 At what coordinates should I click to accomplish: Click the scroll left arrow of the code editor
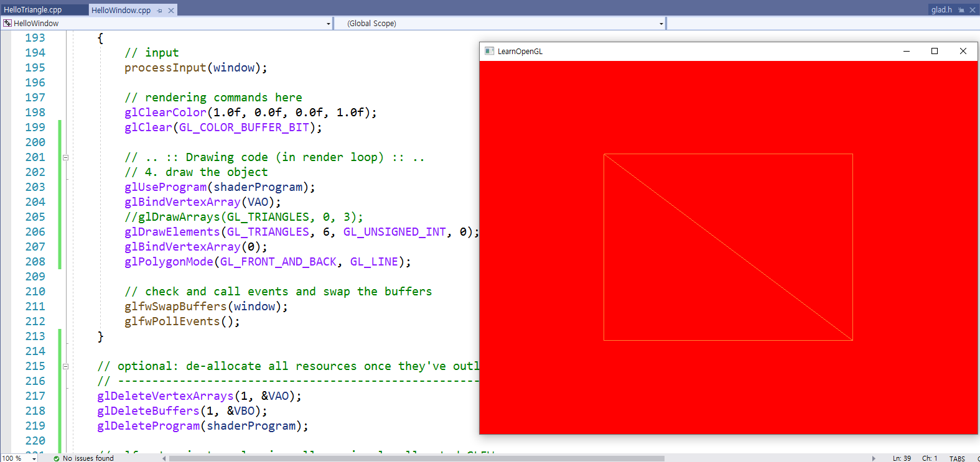(x=164, y=458)
